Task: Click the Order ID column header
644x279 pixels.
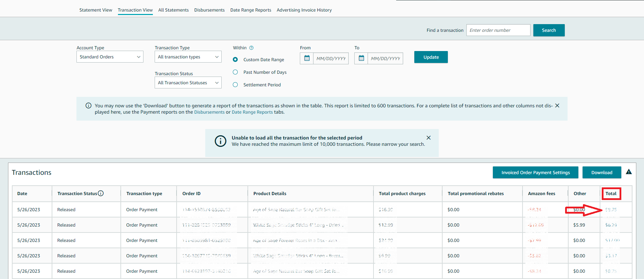Action: (191, 194)
